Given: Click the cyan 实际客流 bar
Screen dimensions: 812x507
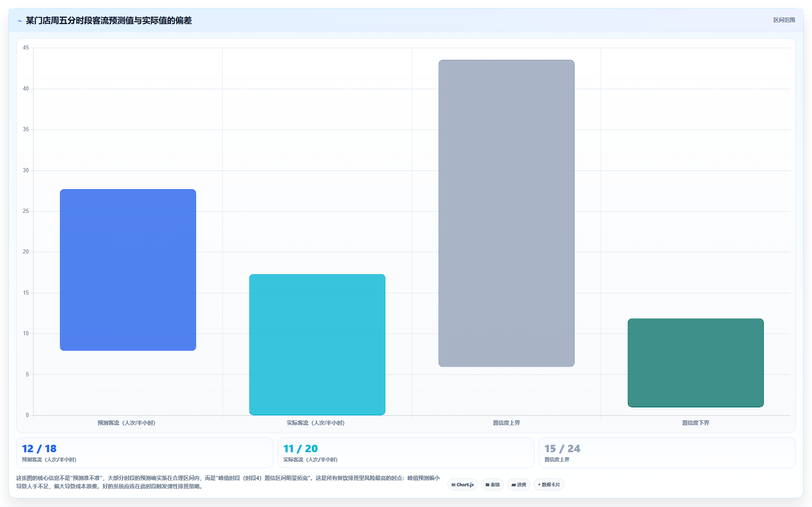Looking at the screenshot, I should [317, 344].
